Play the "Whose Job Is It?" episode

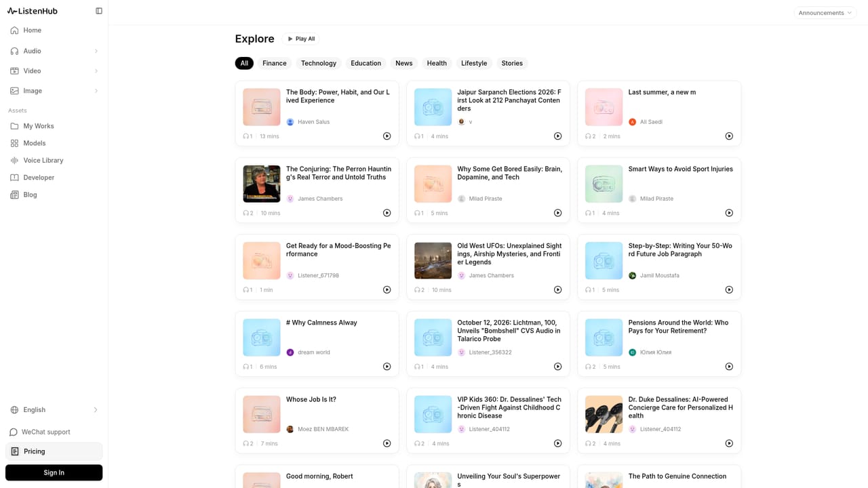(x=387, y=443)
